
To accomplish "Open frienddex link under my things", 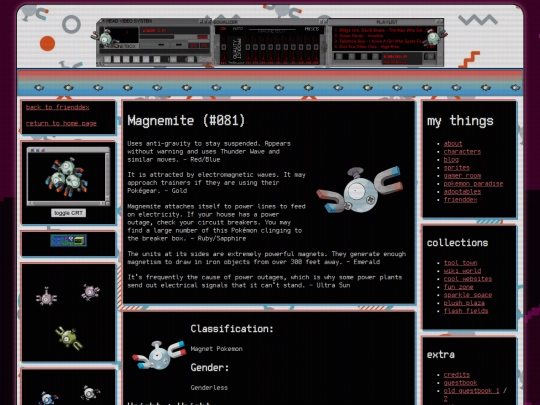I will pyautogui.click(x=460, y=200).
